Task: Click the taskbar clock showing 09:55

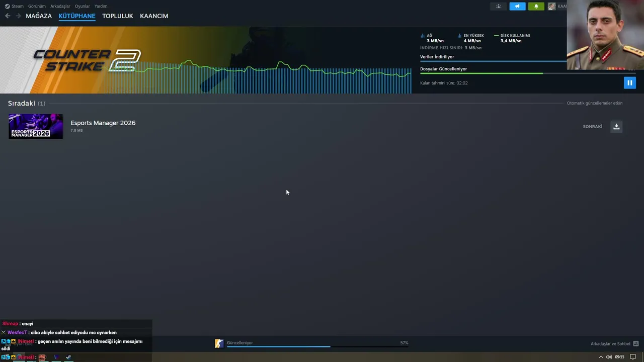Action: tap(619, 357)
